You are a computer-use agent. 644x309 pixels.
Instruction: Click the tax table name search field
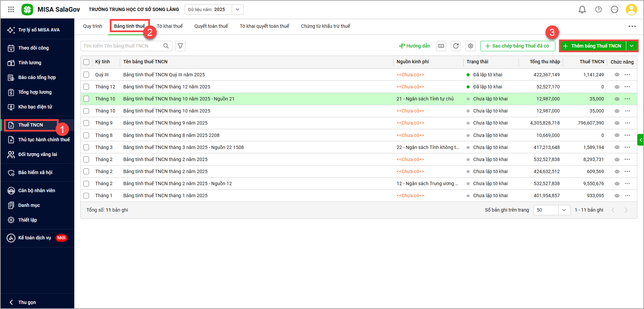[x=122, y=46]
